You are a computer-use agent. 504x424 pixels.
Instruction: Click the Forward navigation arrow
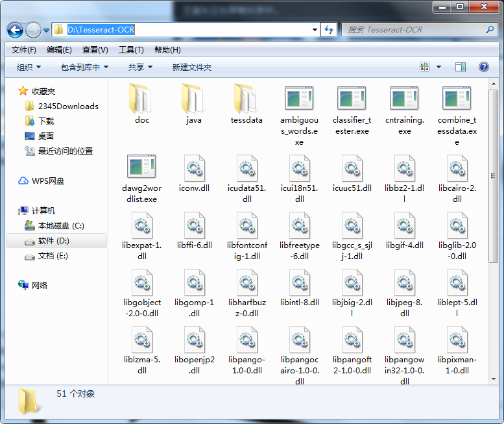[x=33, y=31]
